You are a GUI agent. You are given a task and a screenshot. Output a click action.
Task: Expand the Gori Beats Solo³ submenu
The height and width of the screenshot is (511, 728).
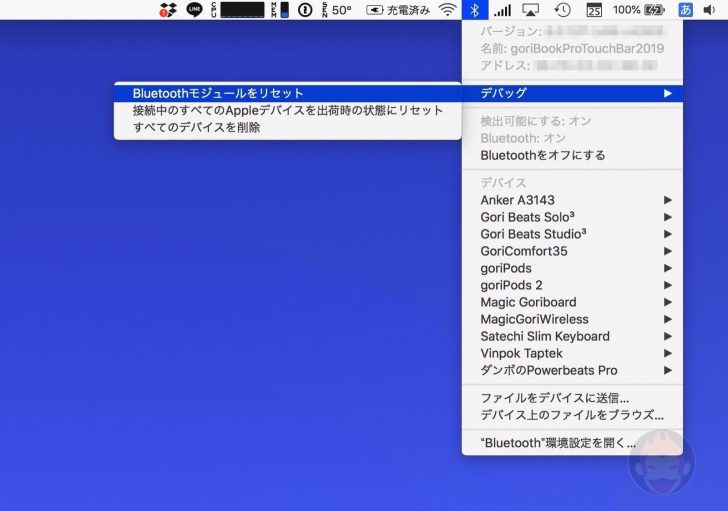point(572,217)
